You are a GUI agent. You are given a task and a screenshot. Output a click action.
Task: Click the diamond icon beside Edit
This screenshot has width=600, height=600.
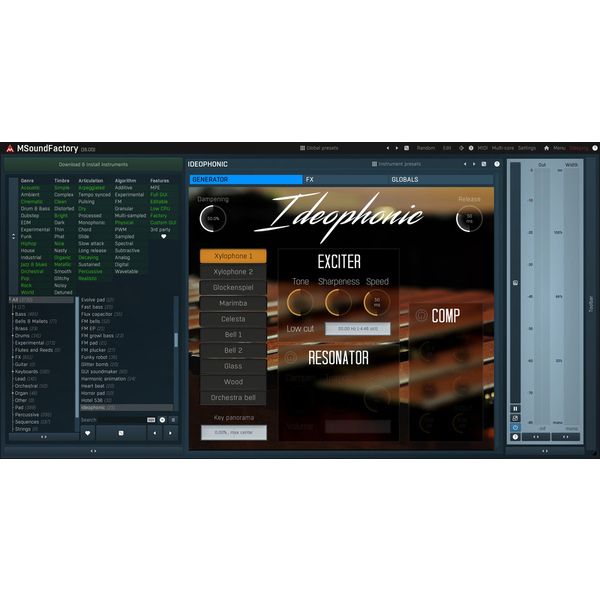[461, 148]
